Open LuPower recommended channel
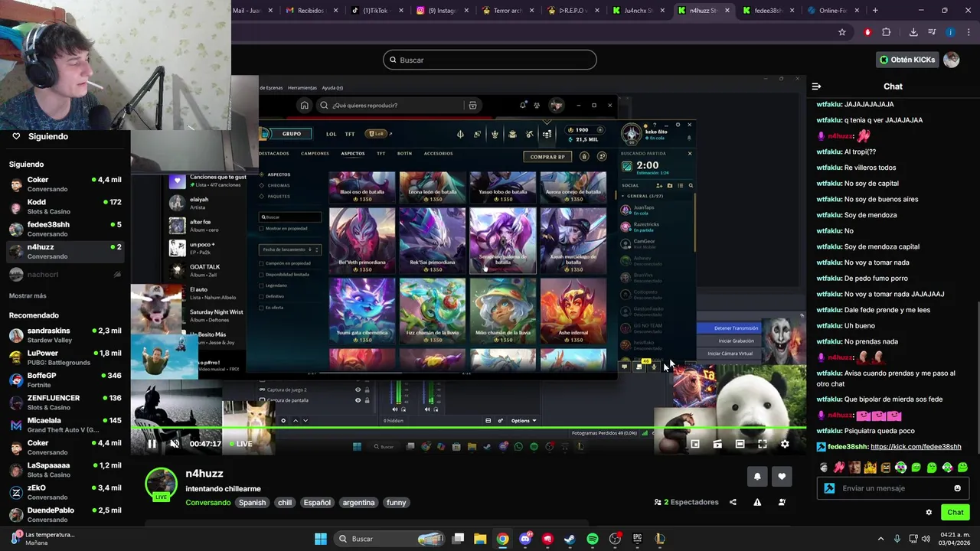 click(65, 357)
